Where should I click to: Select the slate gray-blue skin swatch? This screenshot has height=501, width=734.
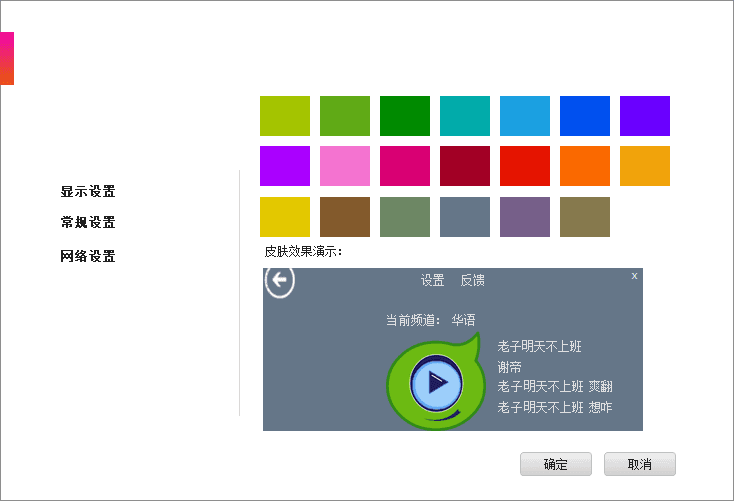(x=465, y=217)
